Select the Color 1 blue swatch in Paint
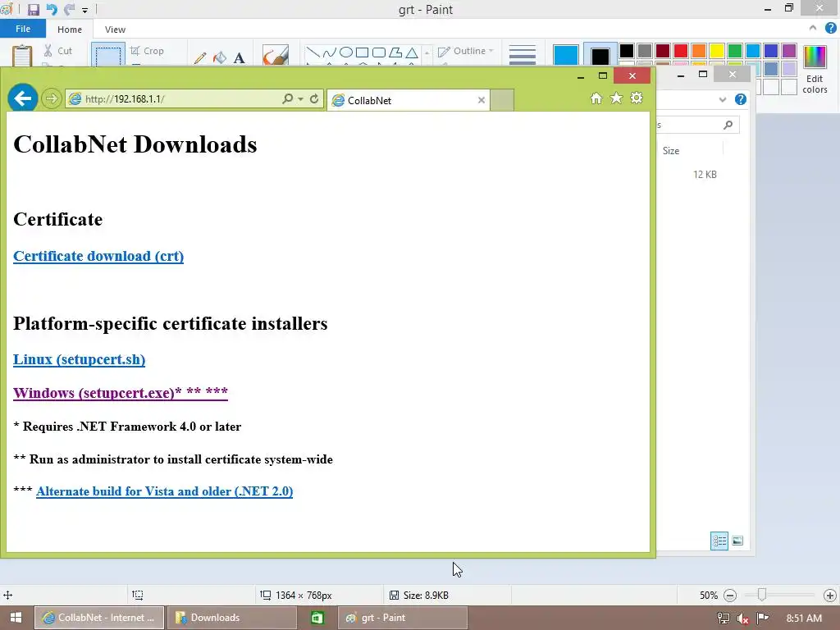 click(x=566, y=55)
